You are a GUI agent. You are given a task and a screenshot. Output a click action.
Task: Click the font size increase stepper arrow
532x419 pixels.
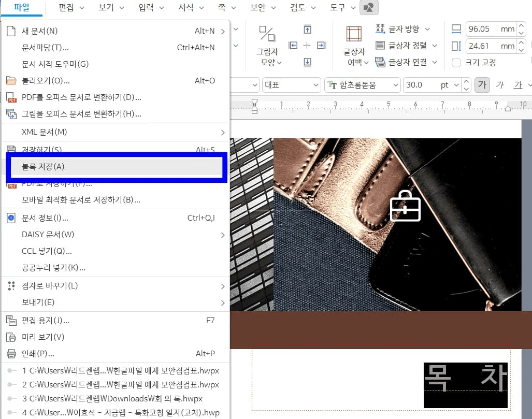pyautogui.click(x=466, y=81)
